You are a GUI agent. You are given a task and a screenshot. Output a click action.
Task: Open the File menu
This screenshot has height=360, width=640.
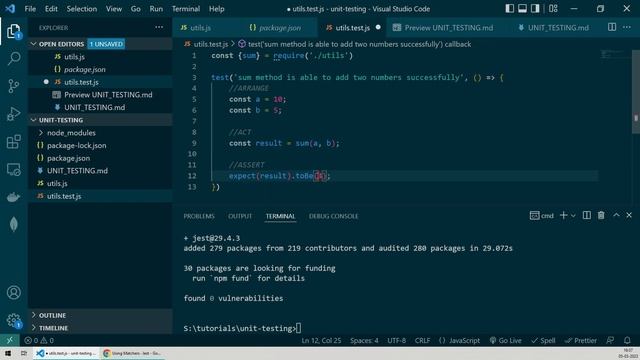pos(30,9)
